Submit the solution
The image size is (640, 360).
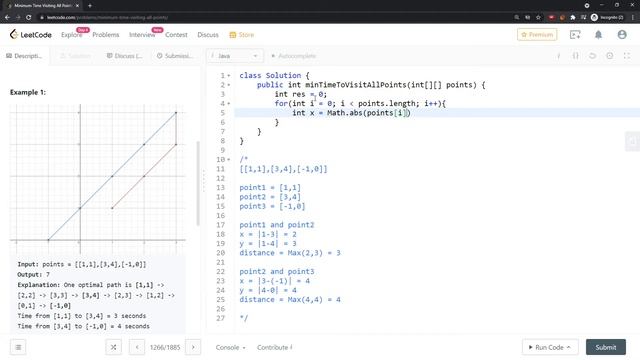606,347
